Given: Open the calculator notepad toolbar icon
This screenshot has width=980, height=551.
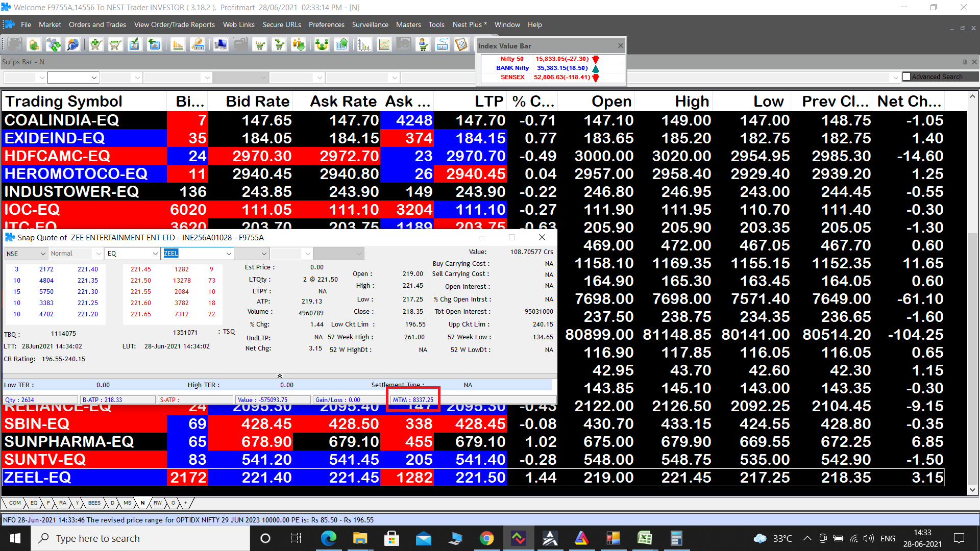Looking at the screenshot, I should [461, 45].
